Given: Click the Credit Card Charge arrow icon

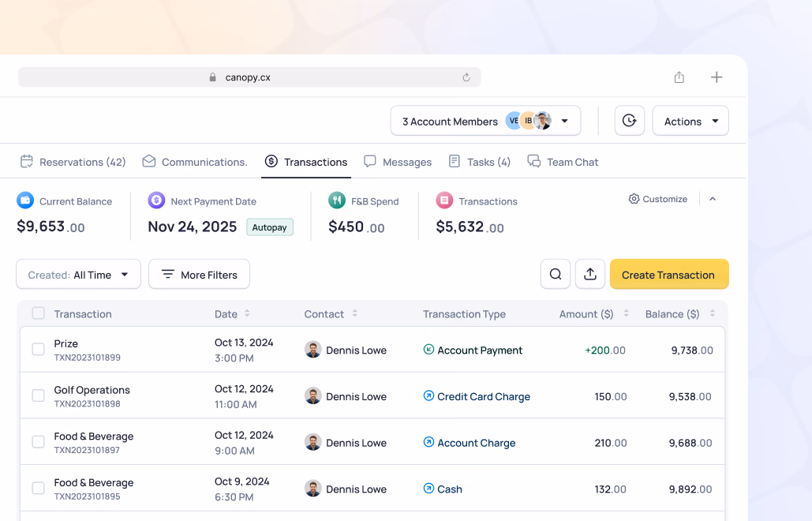Looking at the screenshot, I should tap(428, 395).
